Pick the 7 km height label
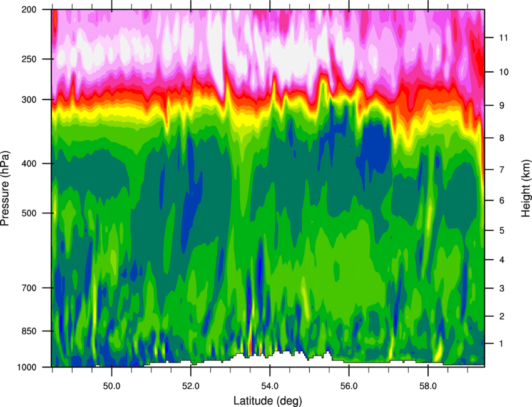 (x=502, y=170)
